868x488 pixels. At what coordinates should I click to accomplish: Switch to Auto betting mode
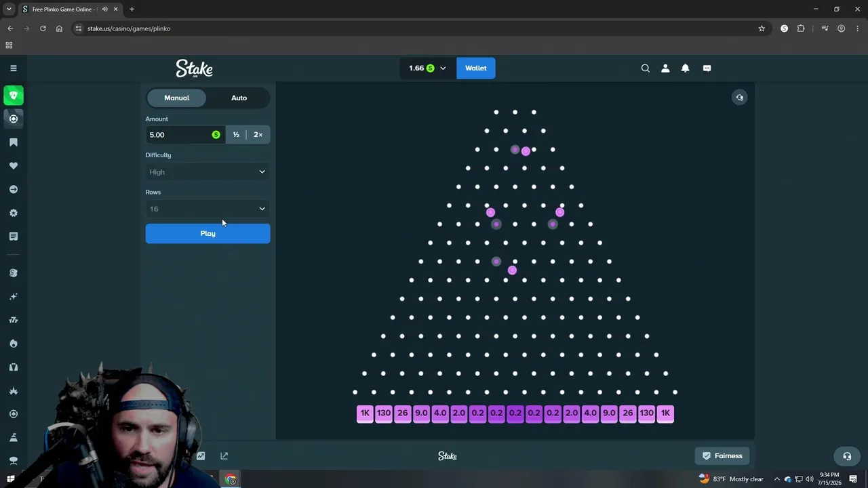click(x=239, y=98)
